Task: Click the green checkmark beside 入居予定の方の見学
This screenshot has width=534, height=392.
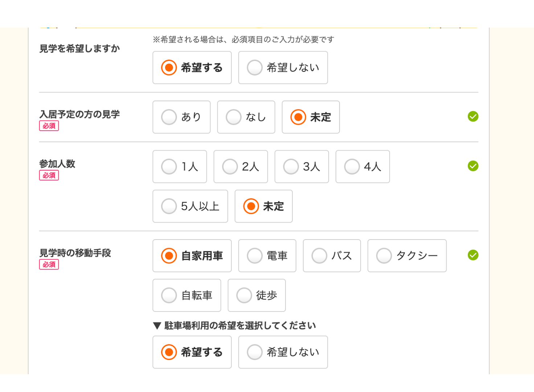Action: click(473, 116)
